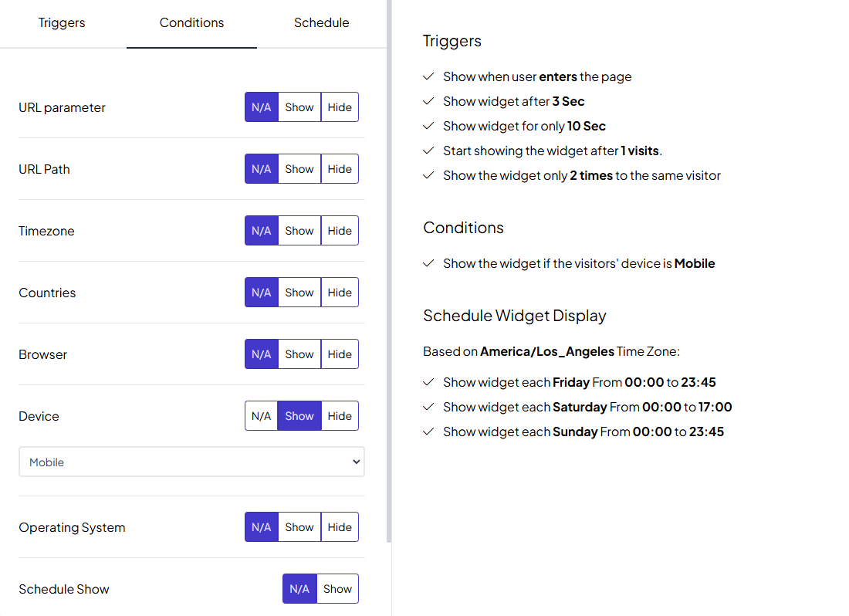Click the checkmark beside the Mobile device condition
The height and width of the screenshot is (616, 849).
(x=428, y=263)
